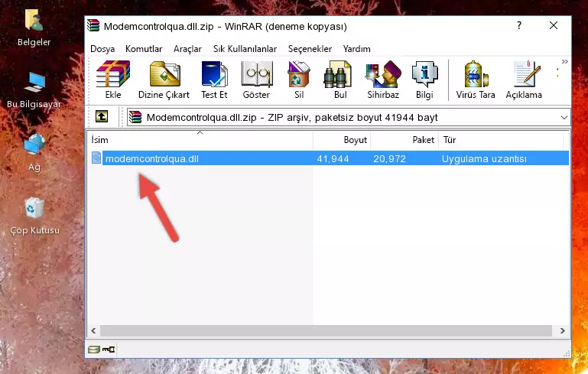Open the Yardım menu

click(356, 49)
